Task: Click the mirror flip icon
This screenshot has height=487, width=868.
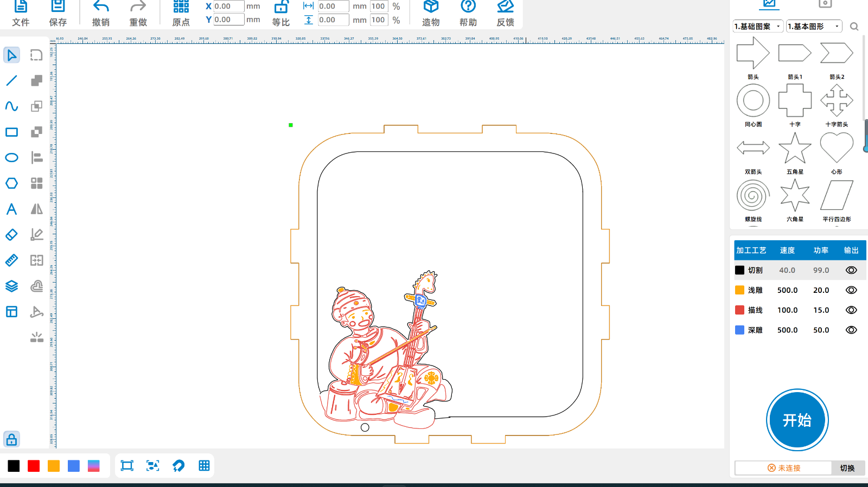Action: coord(36,209)
